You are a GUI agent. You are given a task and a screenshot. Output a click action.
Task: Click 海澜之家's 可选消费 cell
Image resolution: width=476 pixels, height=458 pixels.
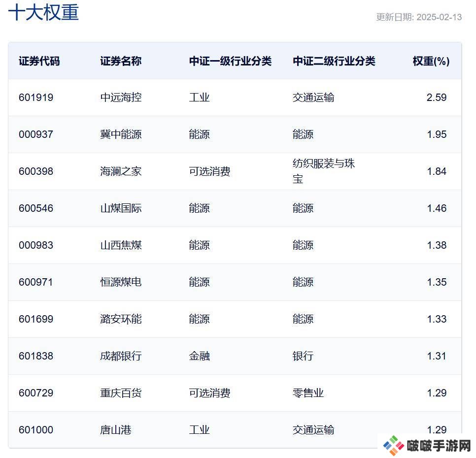209,171
